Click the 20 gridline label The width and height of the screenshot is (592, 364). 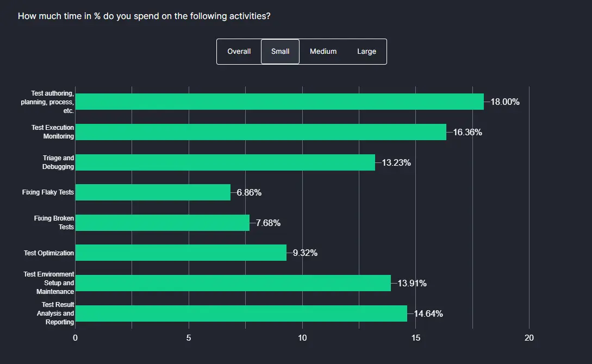click(528, 338)
